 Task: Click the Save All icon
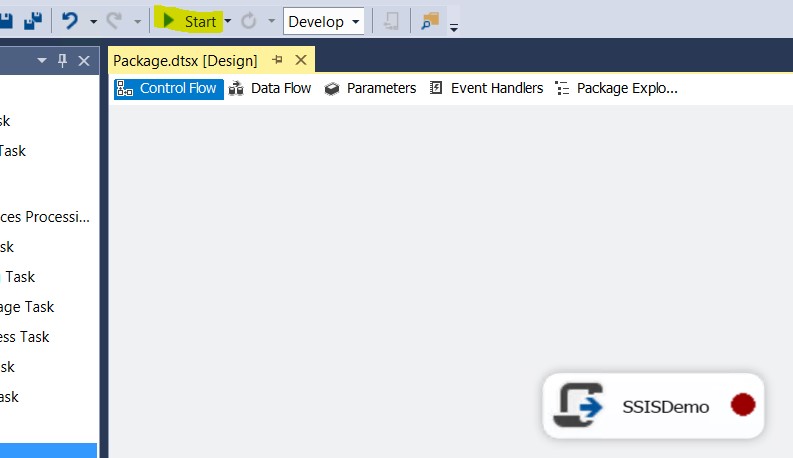click(x=33, y=20)
